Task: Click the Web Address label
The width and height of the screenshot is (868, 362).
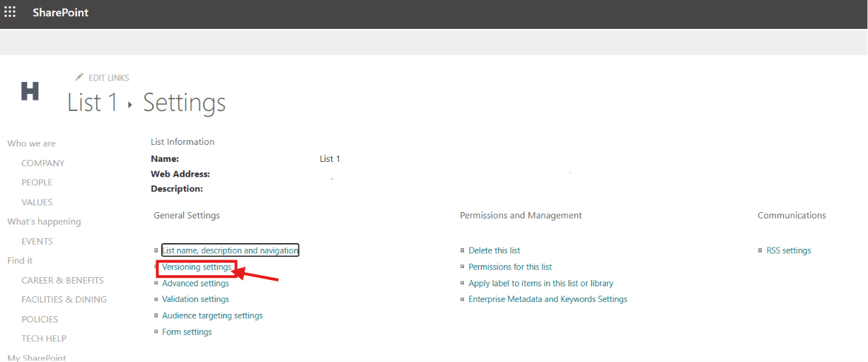Action: point(180,174)
